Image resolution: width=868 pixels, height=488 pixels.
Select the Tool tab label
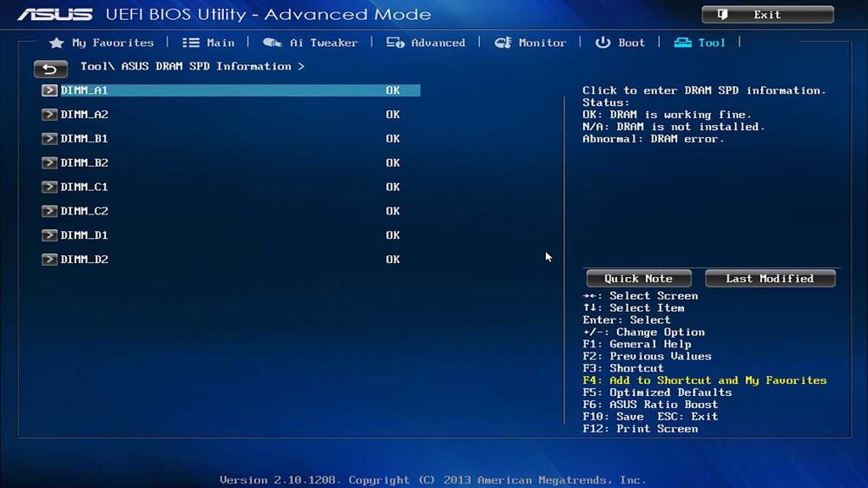pyautogui.click(x=712, y=43)
